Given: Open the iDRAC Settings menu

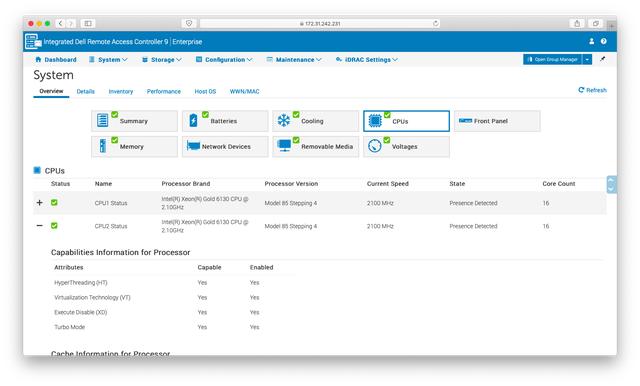Looking at the screenshot, I should coord(367,60).
